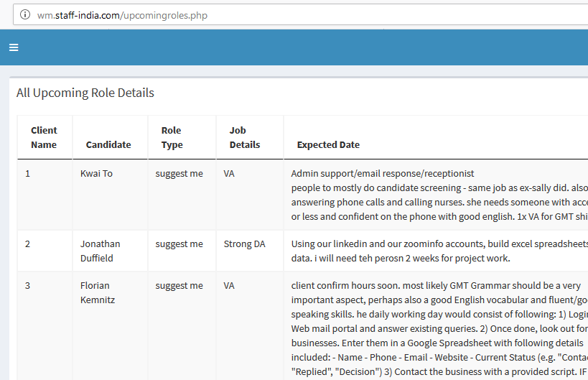Click "suggest me" in Jonathan Duffield's row
The height and width of the screenshot is (380, 588).
click(x=179, y=244)
